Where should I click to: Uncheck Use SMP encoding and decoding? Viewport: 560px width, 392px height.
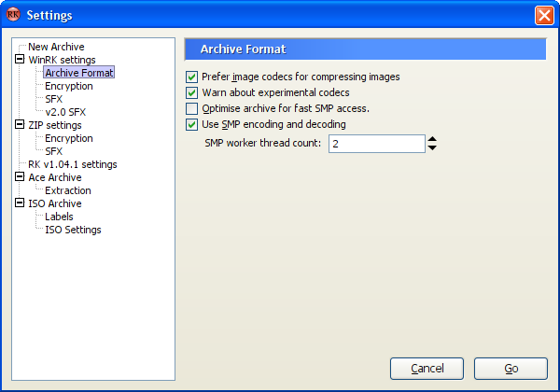tap(191, 124)
